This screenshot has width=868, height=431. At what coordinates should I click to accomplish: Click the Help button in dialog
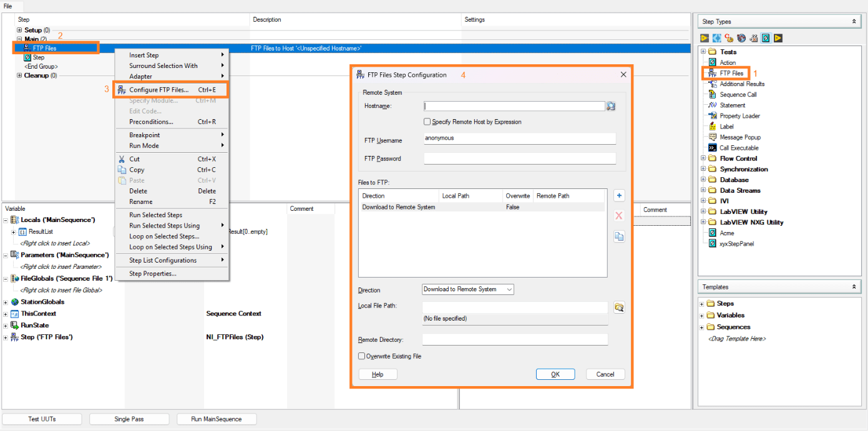point(378,374)
